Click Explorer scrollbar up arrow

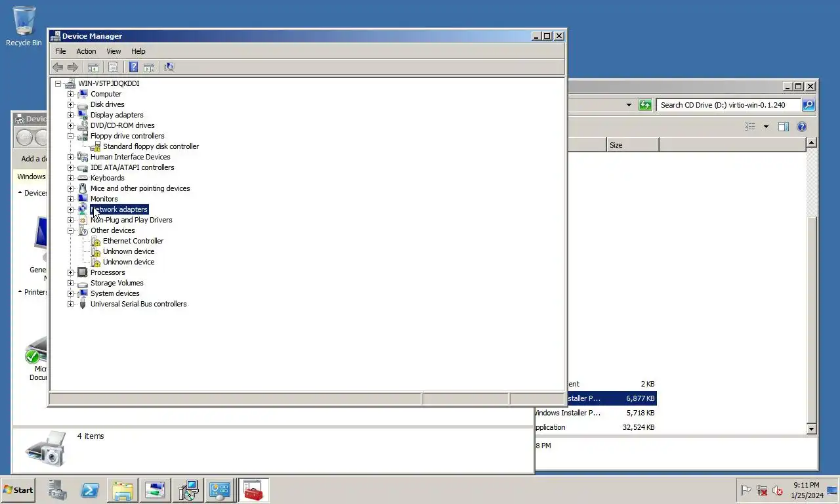point(811,143)
